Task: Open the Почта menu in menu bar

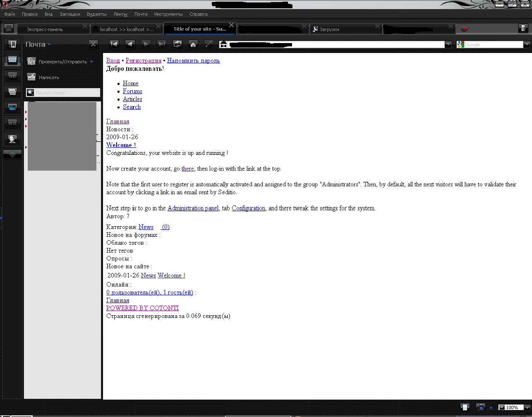Action: [x=141, y=14]
